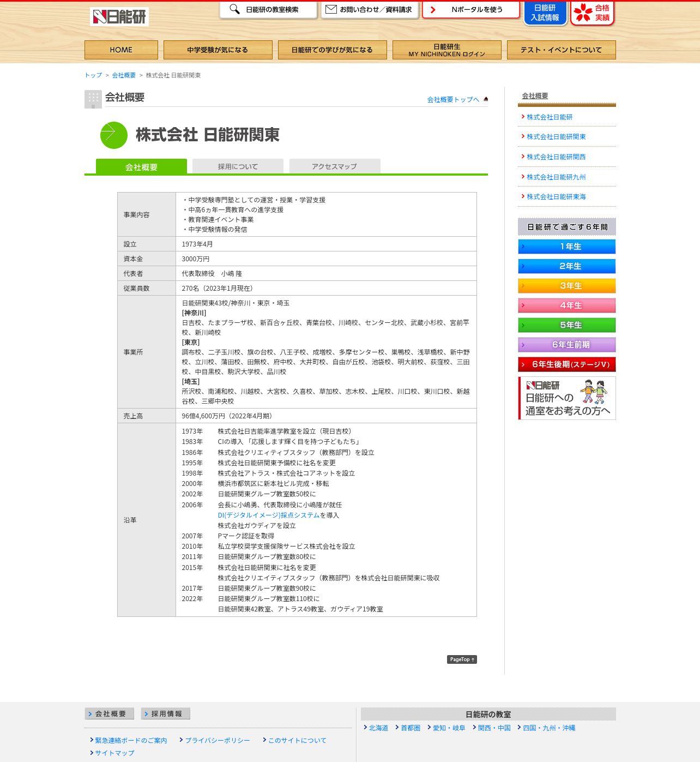Click the pink 4年生 button
Viewport: 700px width, 762px height.
[x=567, y=305]
